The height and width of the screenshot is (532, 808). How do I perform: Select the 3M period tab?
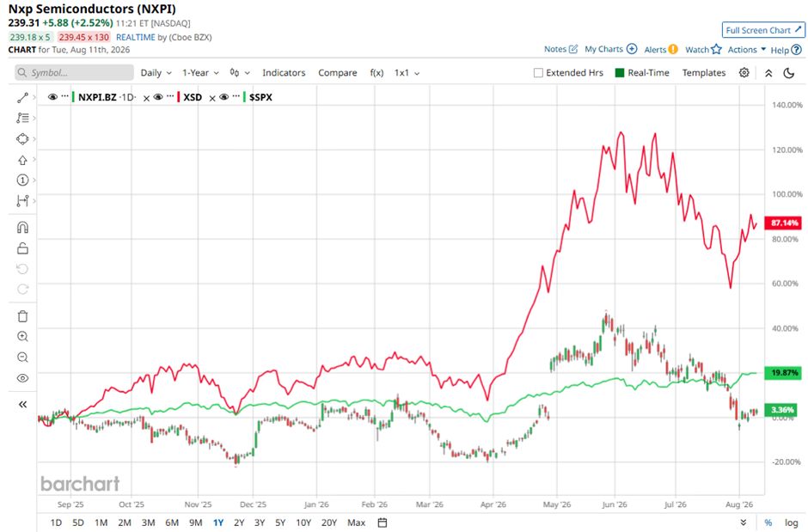149,523
